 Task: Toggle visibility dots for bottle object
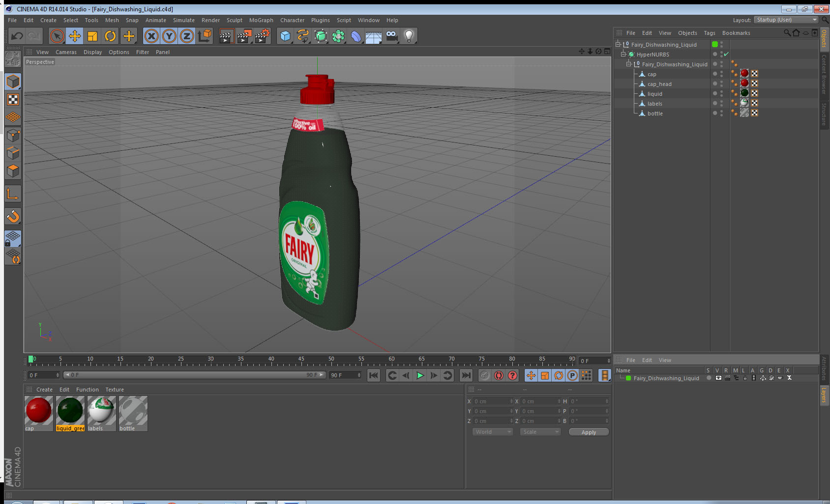click(721, 113)
